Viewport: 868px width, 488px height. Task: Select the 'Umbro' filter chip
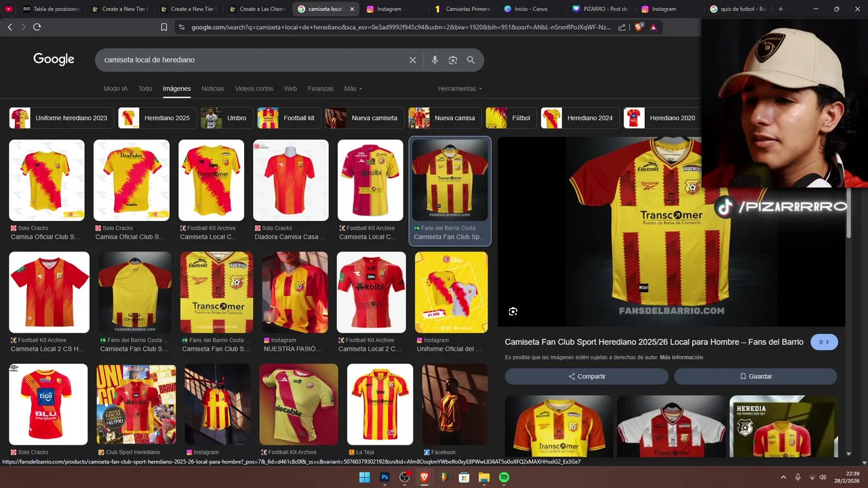coord(227,118)
